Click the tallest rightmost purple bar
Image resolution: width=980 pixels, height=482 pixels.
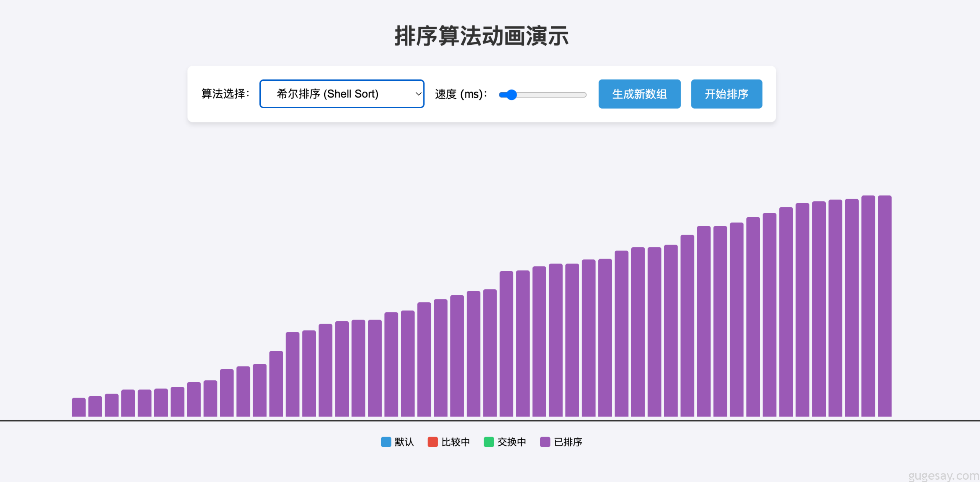click(x=884, y=306)
